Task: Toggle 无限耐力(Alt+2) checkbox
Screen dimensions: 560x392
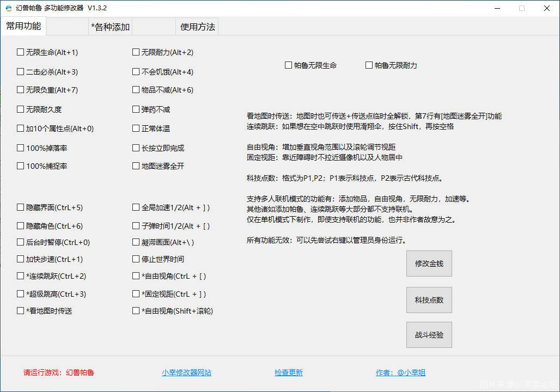Action: coord(136,52)
